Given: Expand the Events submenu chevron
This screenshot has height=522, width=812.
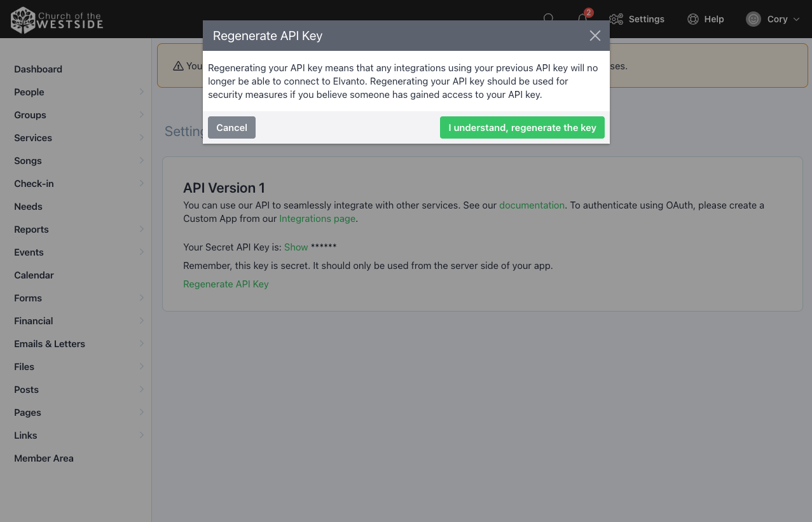Looking at the screenshot, I should click(x=141, y=252).
